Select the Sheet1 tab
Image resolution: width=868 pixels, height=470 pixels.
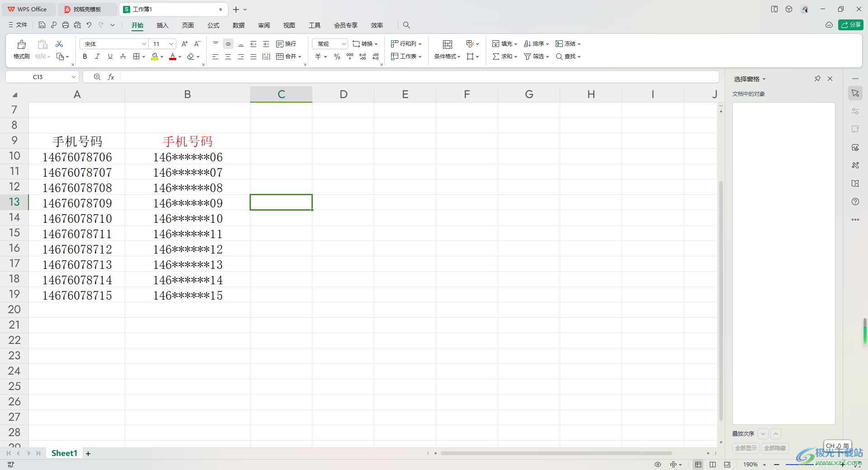64,453
